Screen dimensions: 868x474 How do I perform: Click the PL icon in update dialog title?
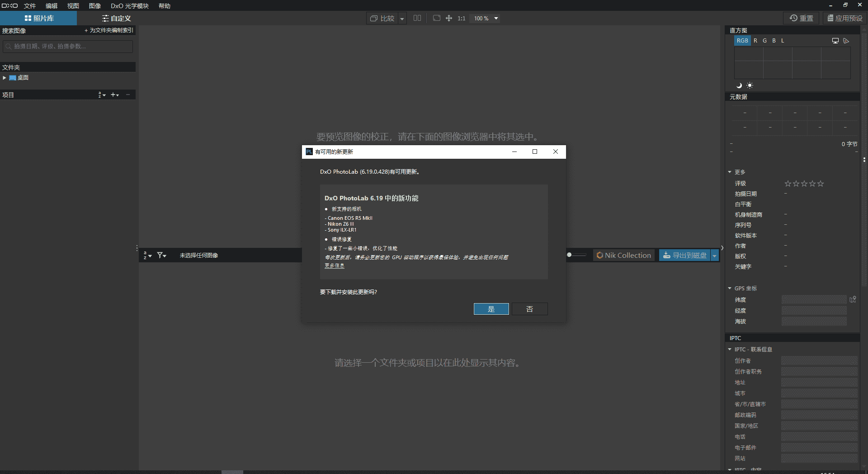point(309,152)
